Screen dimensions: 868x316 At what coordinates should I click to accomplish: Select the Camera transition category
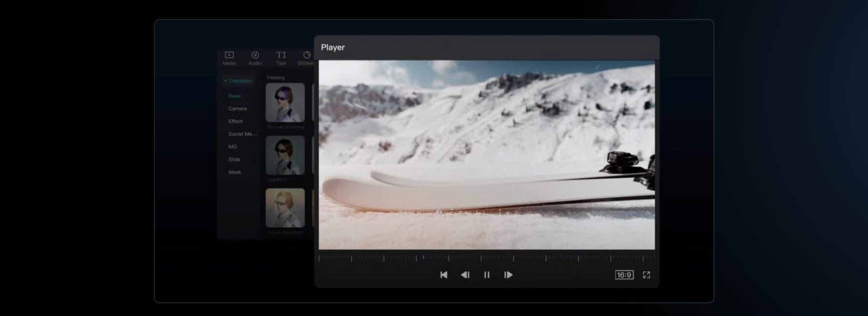[237, 109]
